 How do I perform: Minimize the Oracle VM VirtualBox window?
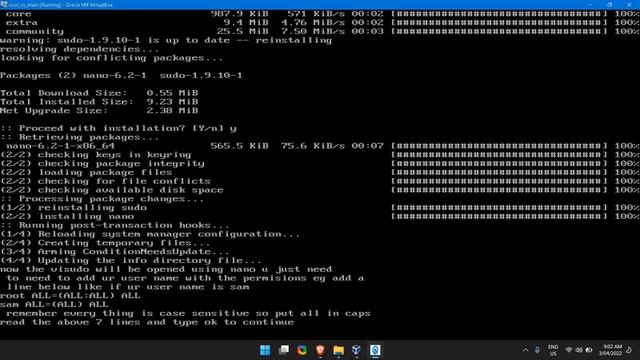590,4
